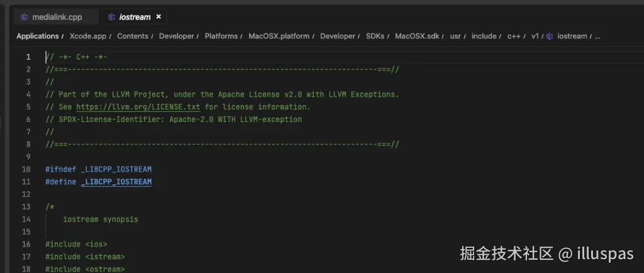644x273 pixels.
Task: Click the medialink.cpp C++ file icon
Action: pos(25,17)
